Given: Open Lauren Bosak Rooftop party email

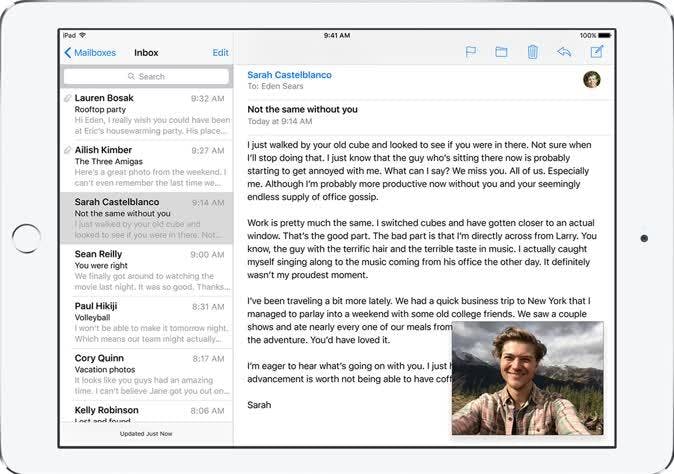Looking at the screenshot, I should (147, 114).
